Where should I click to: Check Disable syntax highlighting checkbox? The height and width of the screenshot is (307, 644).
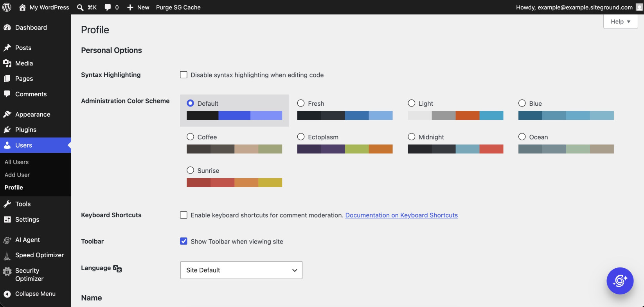[x=183, y=75]
